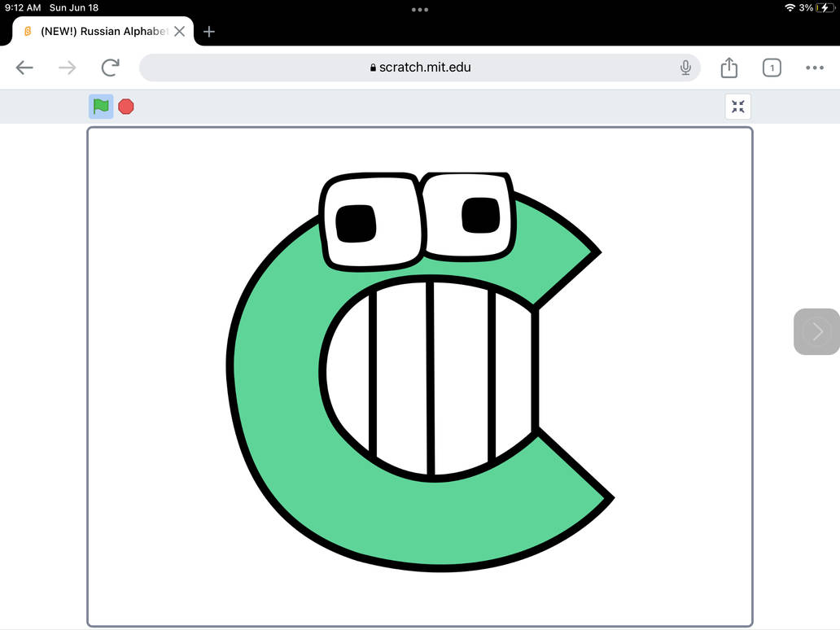Open a new tab with the plus button
This screenshot has width=840, height=630.
click(x=209, y=32)
